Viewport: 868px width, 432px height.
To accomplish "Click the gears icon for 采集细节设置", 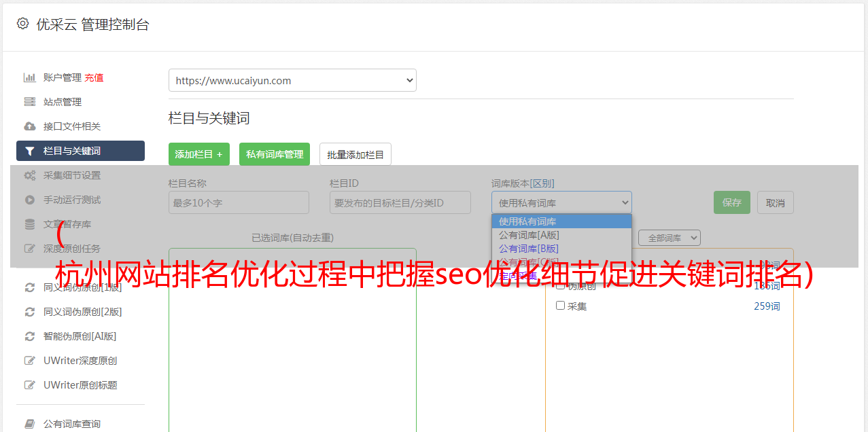I will coord(29,175).
